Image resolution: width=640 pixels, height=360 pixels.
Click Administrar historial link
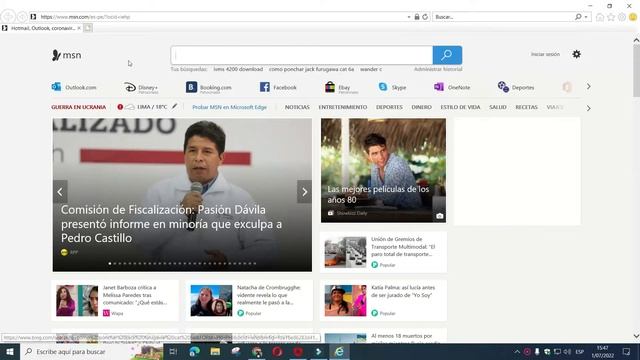438,69
